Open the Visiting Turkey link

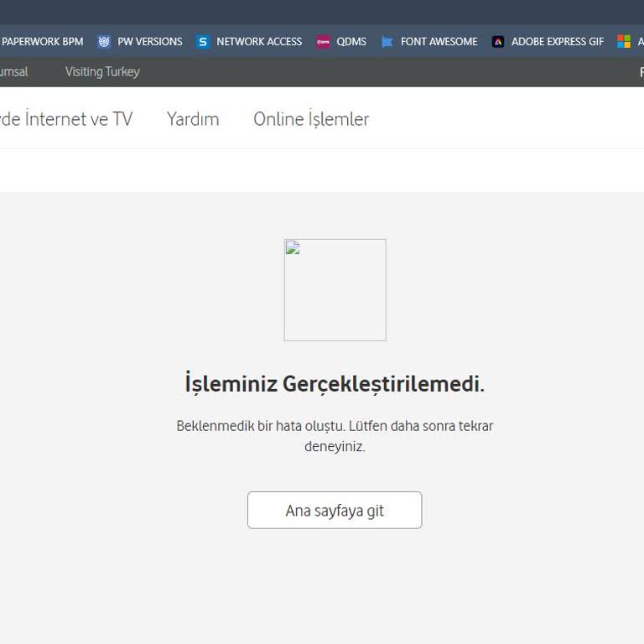(102, 72)
